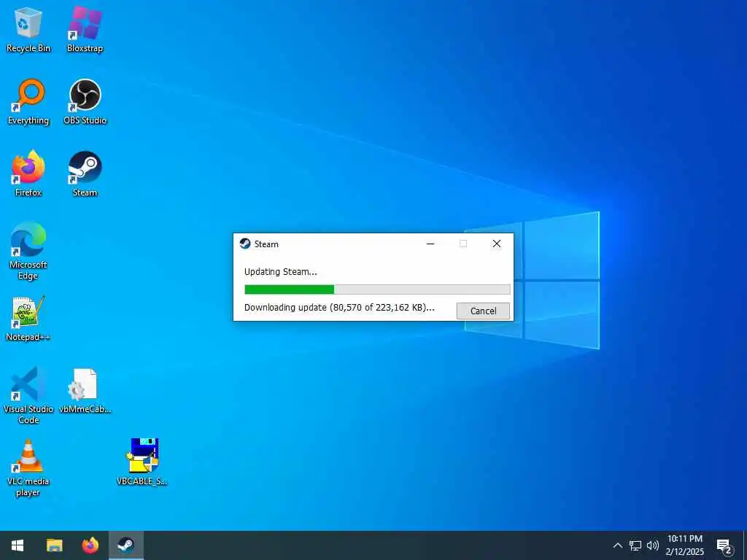Select the Steam desktop shortcut

(85, 174)
